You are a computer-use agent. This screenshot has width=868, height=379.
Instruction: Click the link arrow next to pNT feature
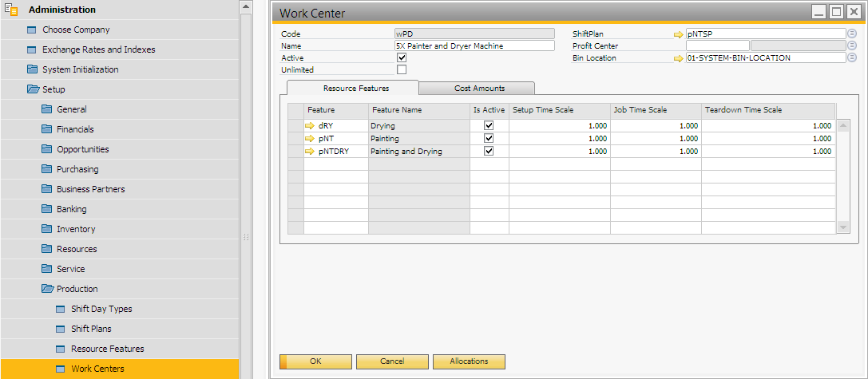311,139
